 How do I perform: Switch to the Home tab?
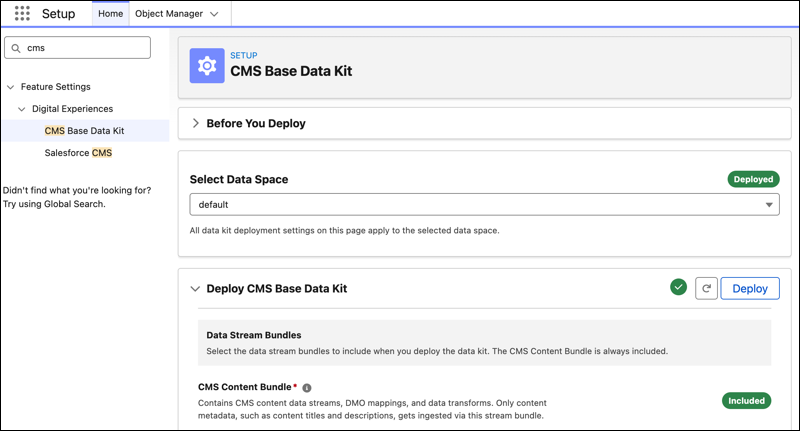point(110,14)
